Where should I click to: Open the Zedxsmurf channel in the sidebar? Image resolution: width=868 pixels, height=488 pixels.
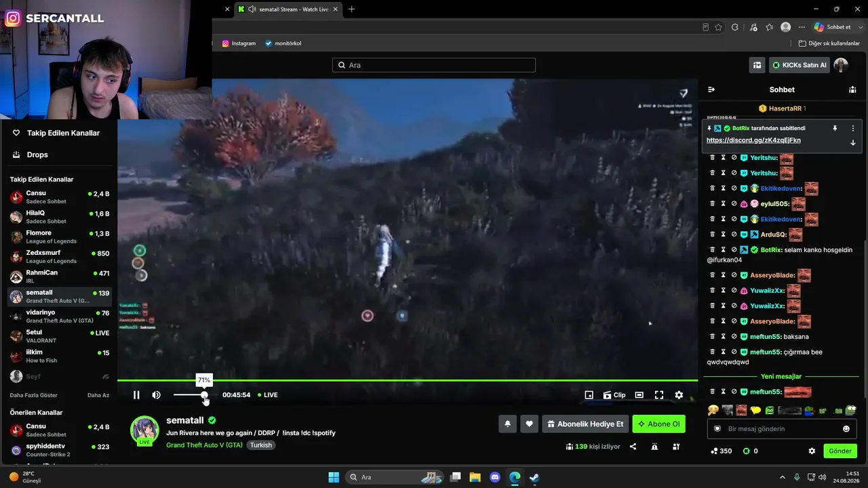click(x=60, y=257)
